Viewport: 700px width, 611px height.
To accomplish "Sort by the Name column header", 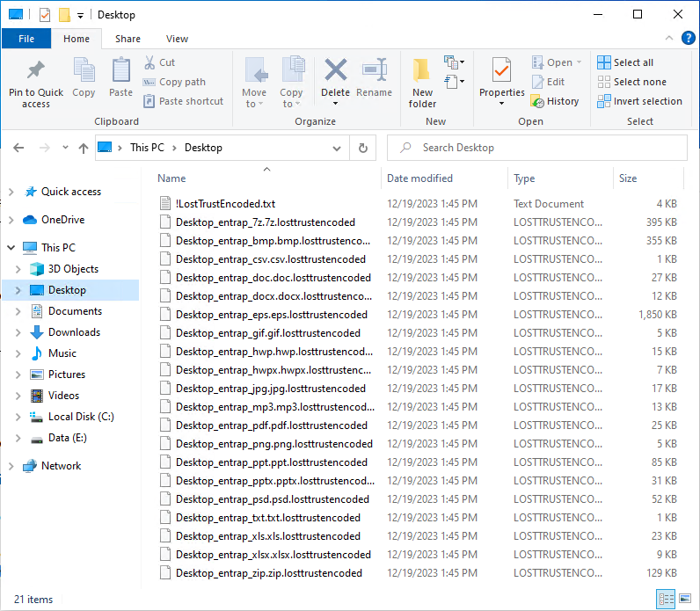I will click(266, 178).
